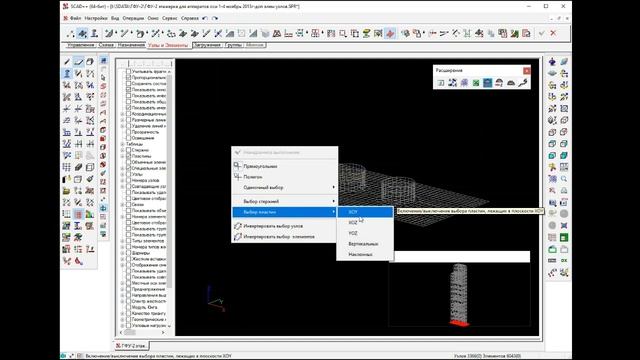This screenshot has width=640, height=360.
Task: Choose Прямоугольник selection mode
Action: coord(284,166)
